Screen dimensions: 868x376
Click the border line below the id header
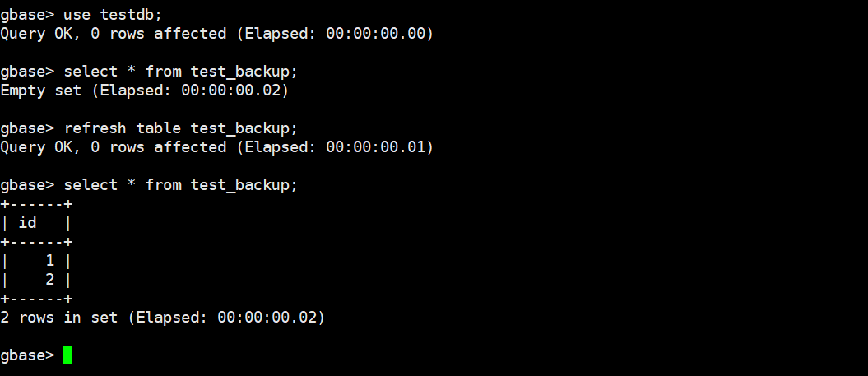coord(36,242)
